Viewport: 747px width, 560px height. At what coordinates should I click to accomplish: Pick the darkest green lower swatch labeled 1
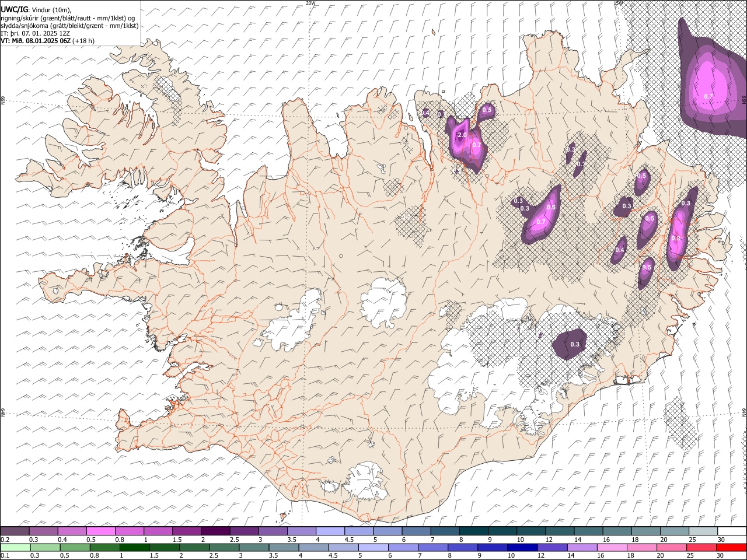[x=134, y=547]
